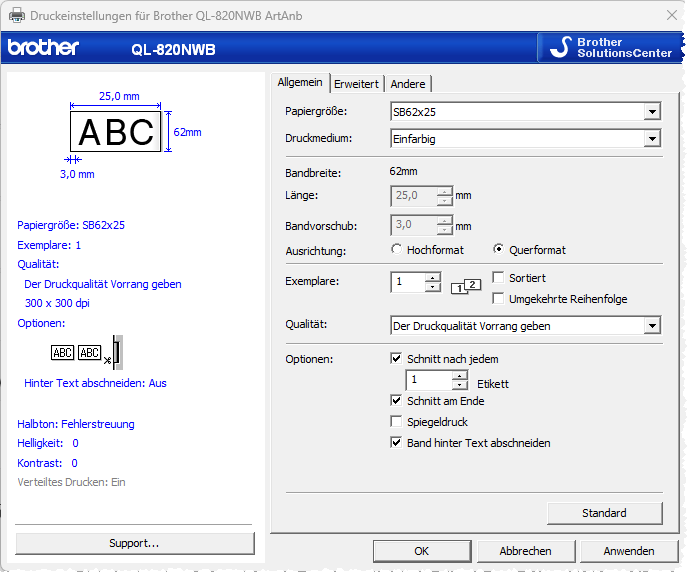The image size is (688, 572).
Task: Select the Querformat orientation
Action: (x=498, y=250)
